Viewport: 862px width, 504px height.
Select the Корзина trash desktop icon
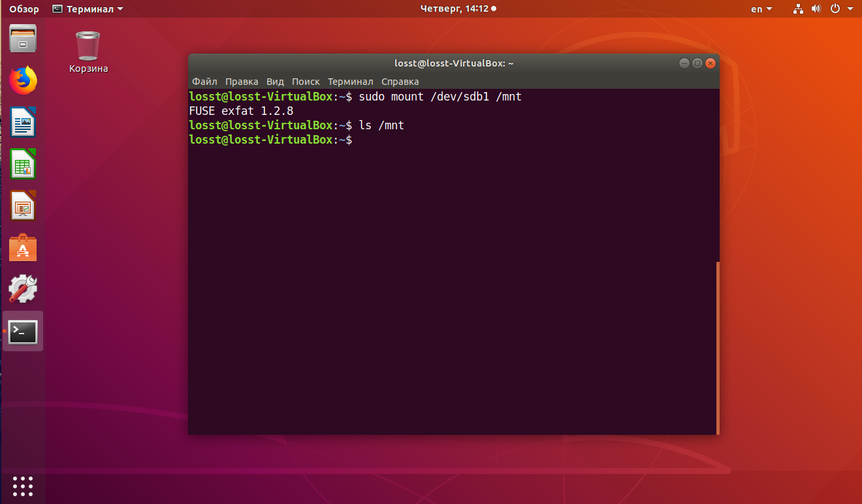(x=88, y=52)
